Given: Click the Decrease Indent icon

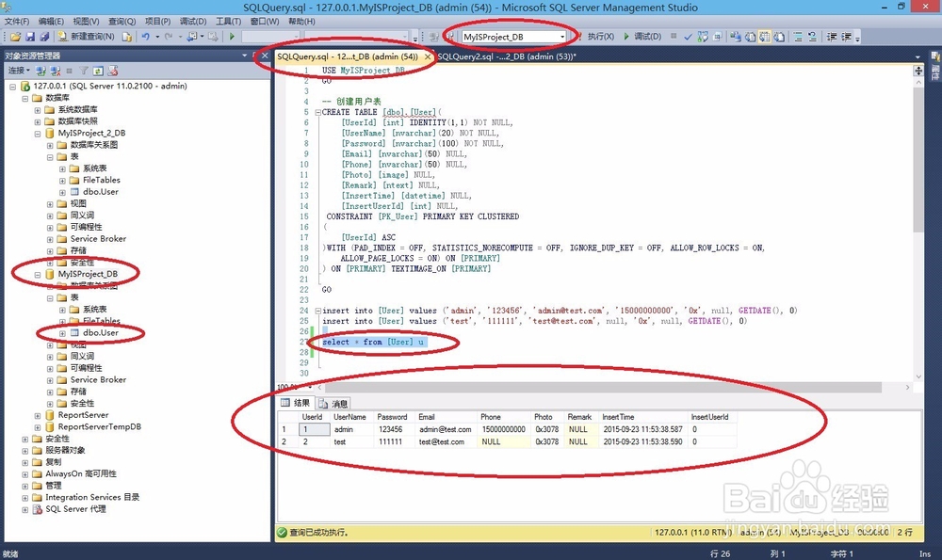Looking at the screenshot, I should [x=832, y=37].
